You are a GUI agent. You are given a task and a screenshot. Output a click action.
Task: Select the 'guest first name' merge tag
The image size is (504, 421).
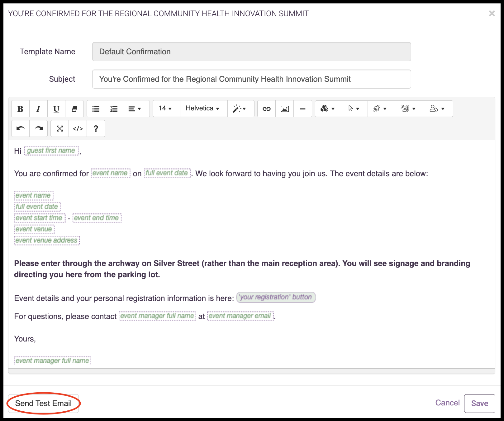coord(51,151)
